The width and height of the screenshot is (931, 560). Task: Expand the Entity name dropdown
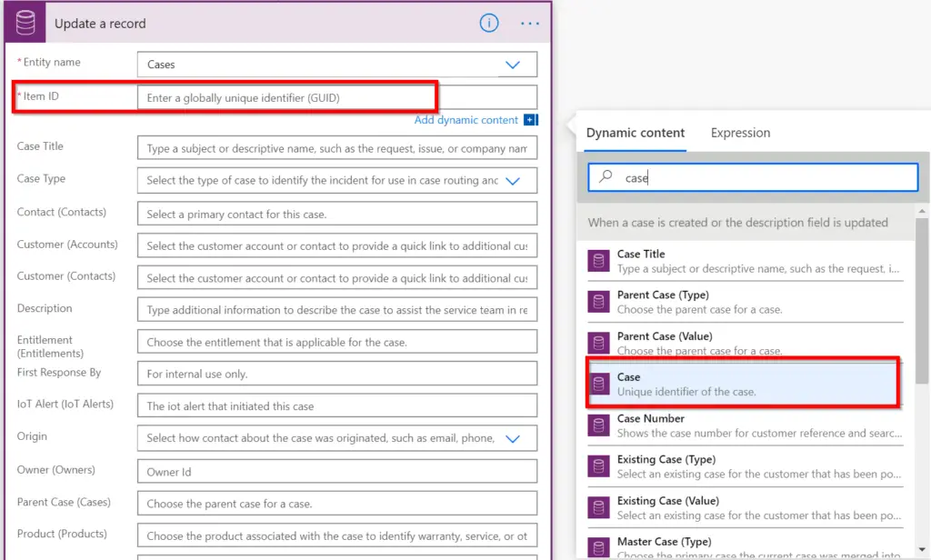(512, 65)
